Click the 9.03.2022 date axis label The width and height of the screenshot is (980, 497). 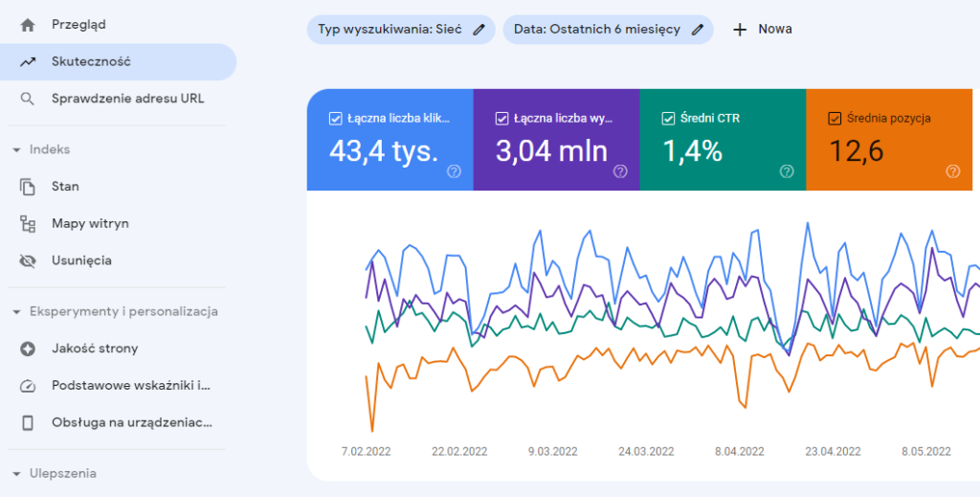(552, 451)
